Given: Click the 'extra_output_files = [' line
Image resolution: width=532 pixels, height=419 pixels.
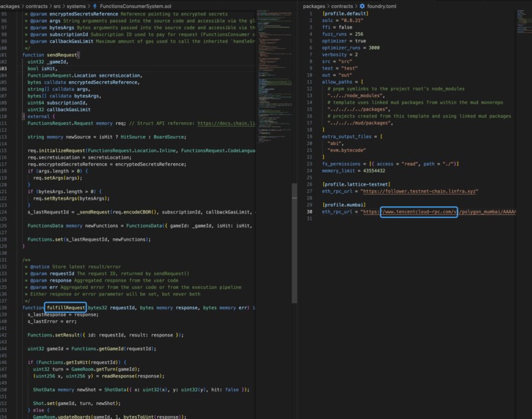Looking at the screenshot, I should 351,137.
